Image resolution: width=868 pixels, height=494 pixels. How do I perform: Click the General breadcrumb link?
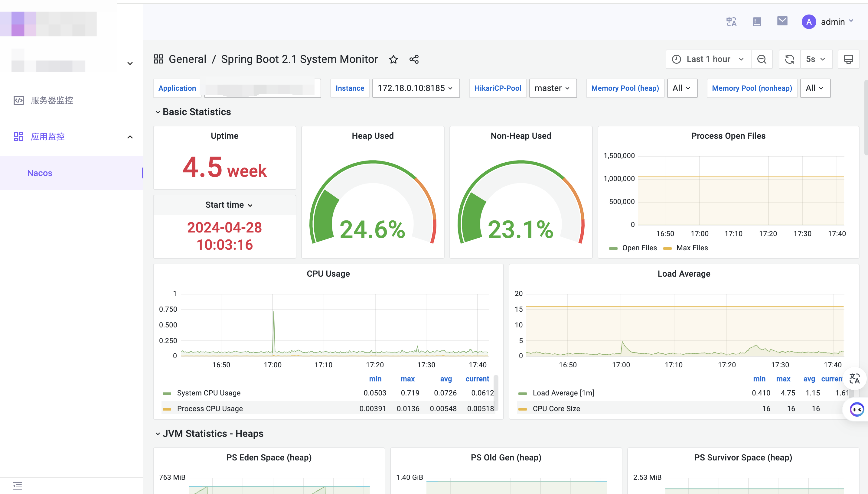187,59
